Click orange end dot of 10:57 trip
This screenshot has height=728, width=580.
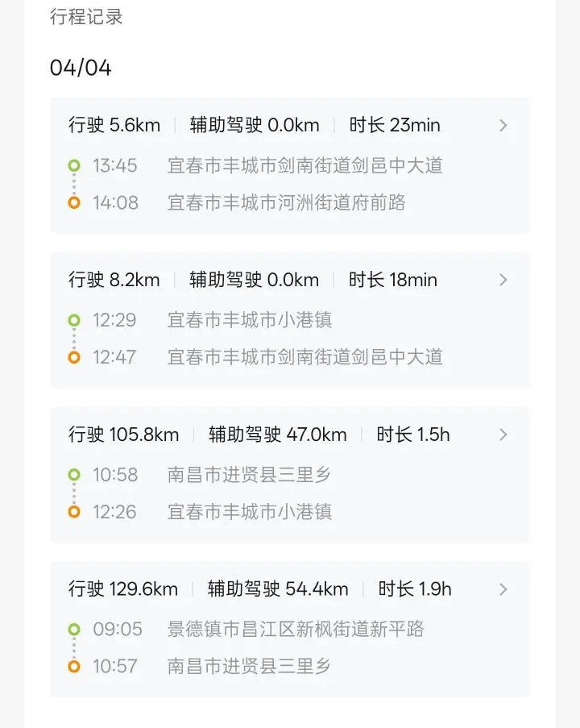click(74, 667)
